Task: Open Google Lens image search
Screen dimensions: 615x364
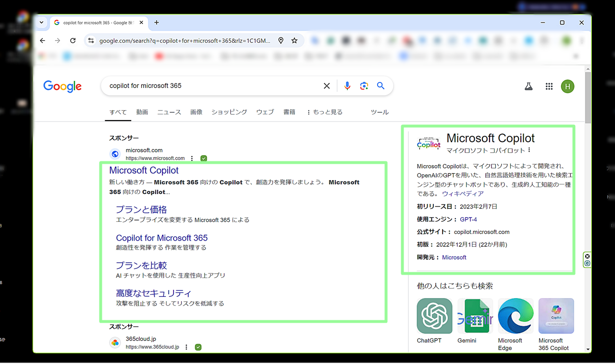Action: (364, 86)
